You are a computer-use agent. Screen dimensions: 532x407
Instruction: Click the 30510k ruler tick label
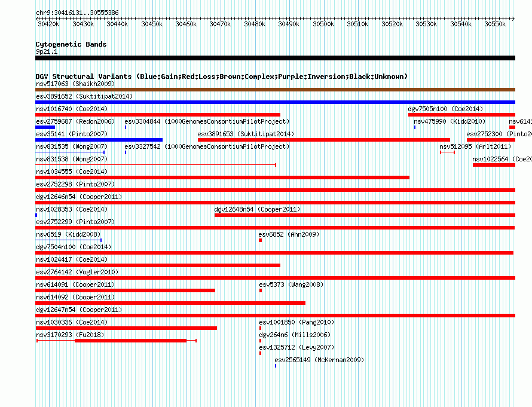click(357, 24)
